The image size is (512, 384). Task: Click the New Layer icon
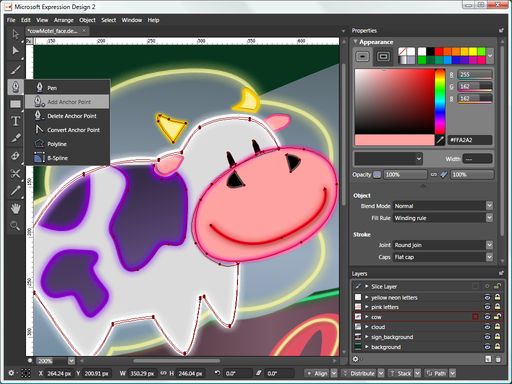pos(488,359)
